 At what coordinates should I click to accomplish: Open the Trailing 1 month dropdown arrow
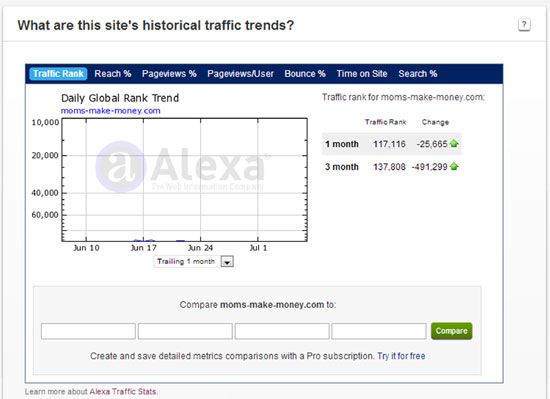tap(227, 262)
